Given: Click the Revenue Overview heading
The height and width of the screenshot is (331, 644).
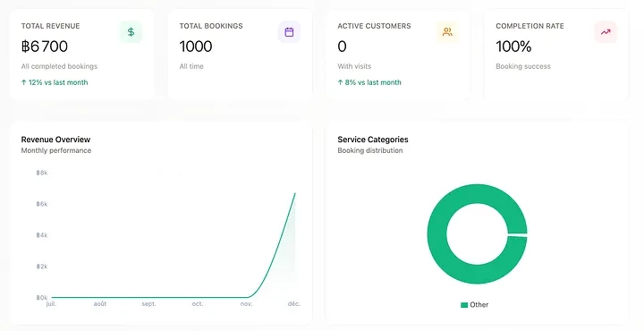Looking at the screenshot, I should tap(55, 140).
